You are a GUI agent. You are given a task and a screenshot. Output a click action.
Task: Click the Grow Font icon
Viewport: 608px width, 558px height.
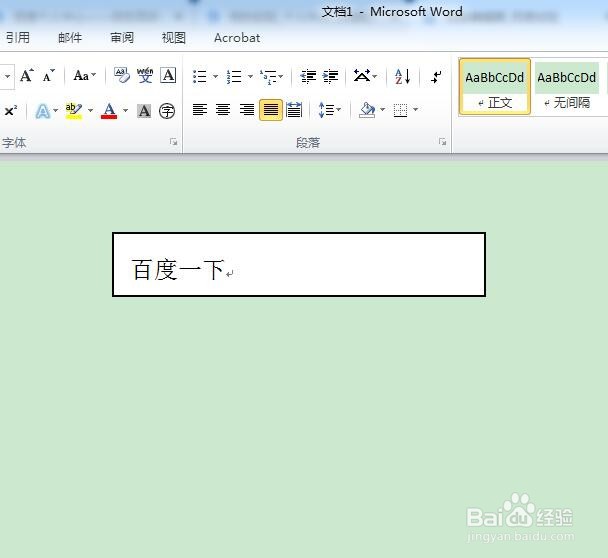[27, 75]
